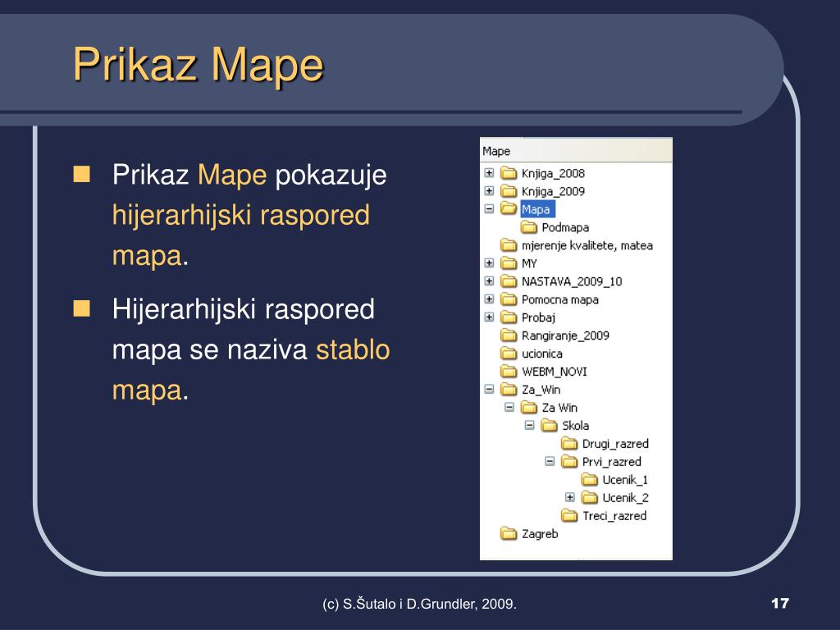Click the Pomocna mapa folder icon
Viewport: 840px width, 630px height.
[x=509, y=299]
